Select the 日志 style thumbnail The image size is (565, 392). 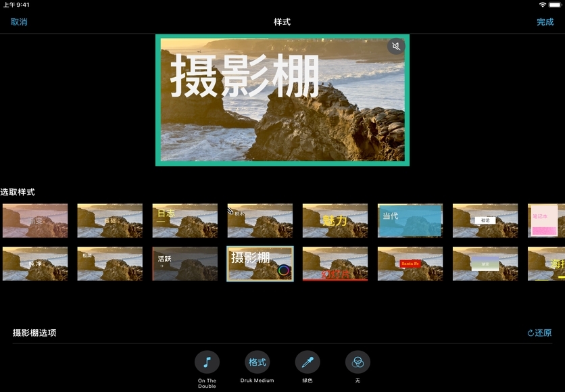point(185,220)
